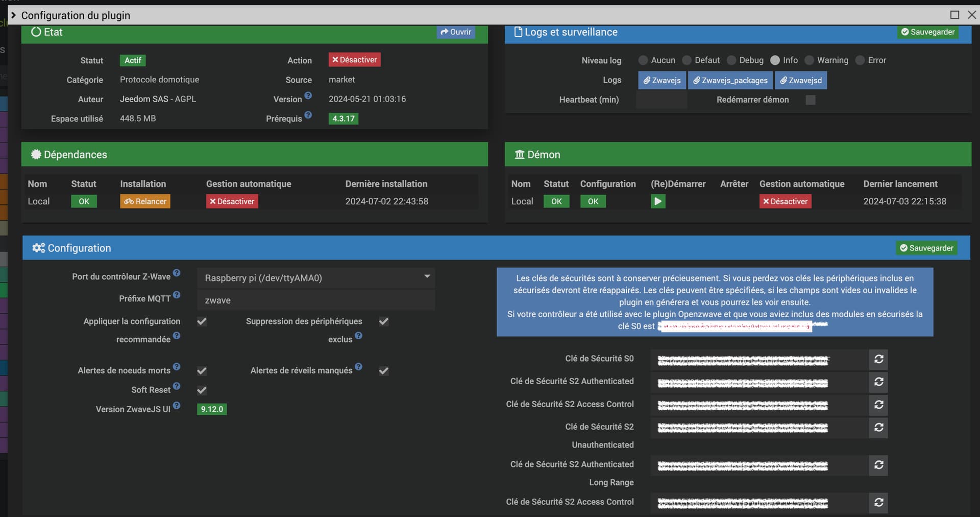Open Z-Wave controller port dropdown
Screen dimensions: 980x517
click(316, 278)
